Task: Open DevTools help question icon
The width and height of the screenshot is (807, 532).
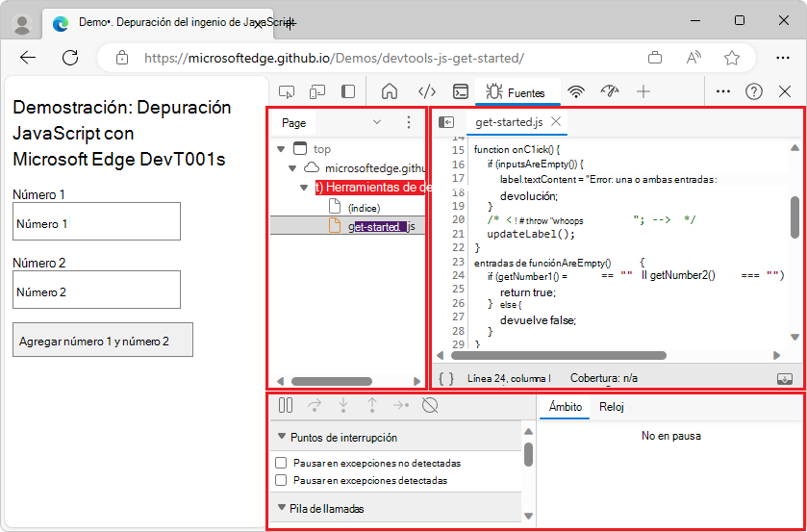Action: 754,91
